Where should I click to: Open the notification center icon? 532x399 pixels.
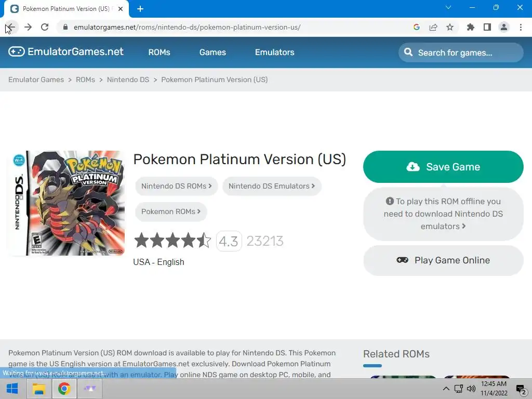pos(521,389)
